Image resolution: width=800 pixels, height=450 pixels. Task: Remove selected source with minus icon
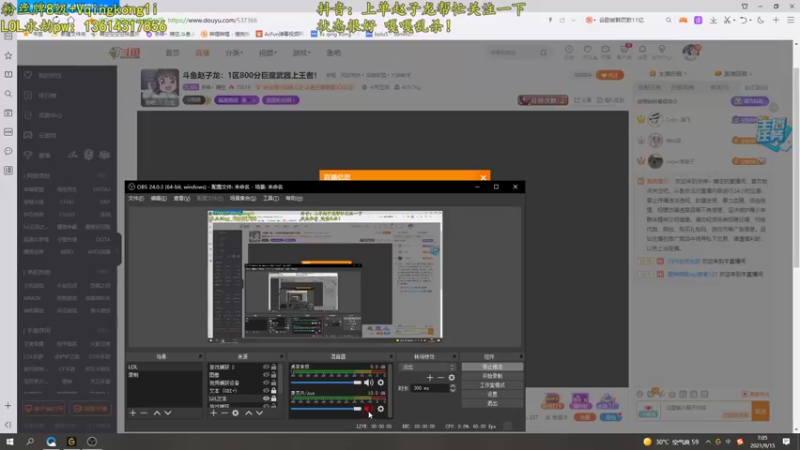224,413
